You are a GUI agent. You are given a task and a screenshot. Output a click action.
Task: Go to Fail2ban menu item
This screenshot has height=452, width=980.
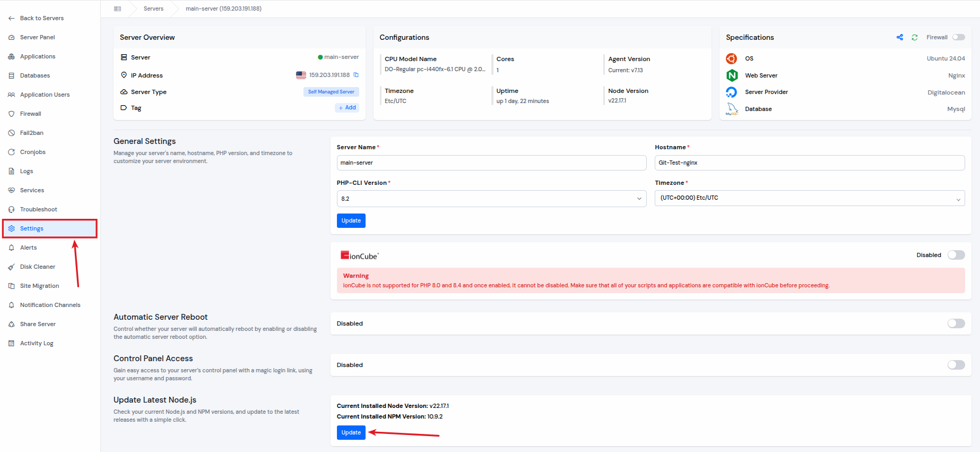(x=32, y=133)
